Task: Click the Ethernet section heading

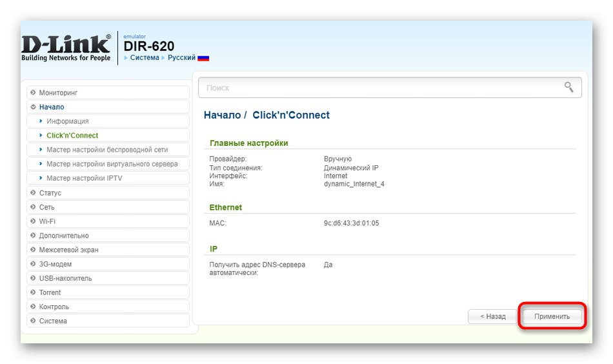Action: 226,208
